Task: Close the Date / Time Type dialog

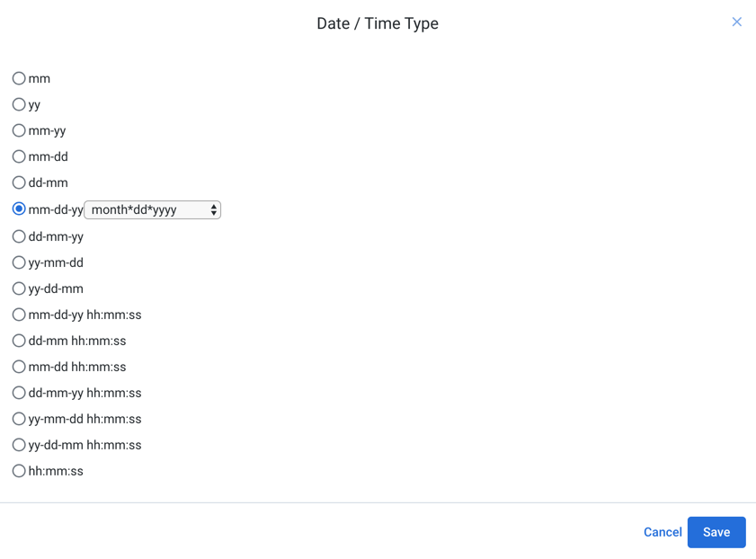Action: click(x=737, y=22)
